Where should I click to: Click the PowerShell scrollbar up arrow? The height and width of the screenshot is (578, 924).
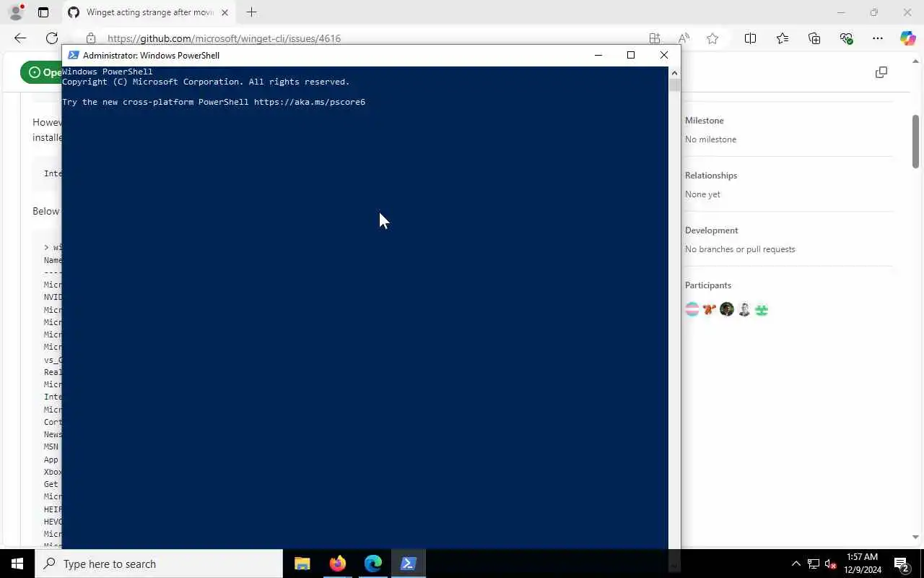pyautogui.click(x=674, y=72)
